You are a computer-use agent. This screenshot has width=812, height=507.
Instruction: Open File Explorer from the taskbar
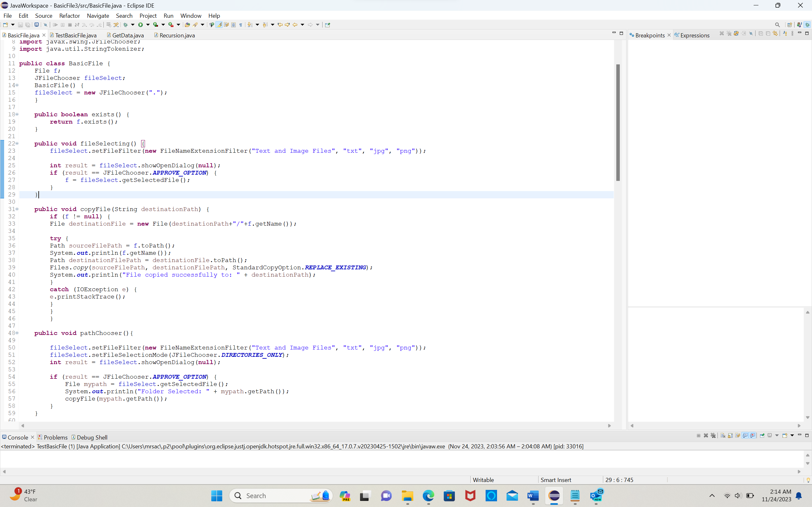pos(407,496)
